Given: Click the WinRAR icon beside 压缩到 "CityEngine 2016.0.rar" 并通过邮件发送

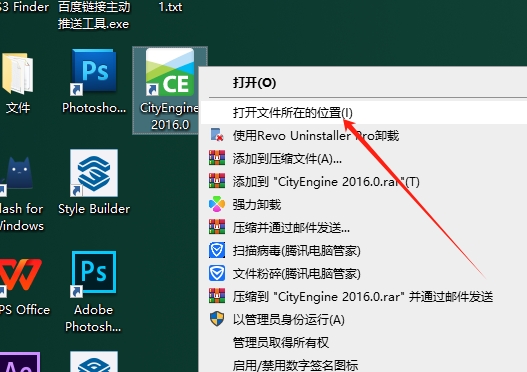Looking at the screenshot, I should click(x=217, y=296).
